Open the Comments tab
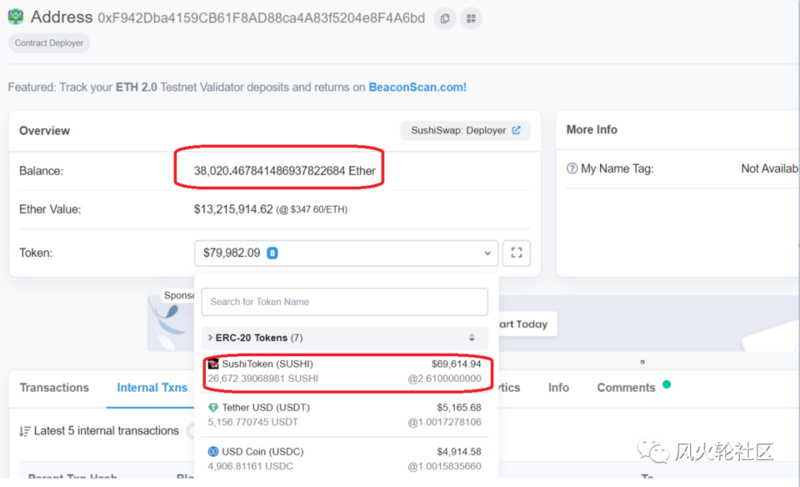800x487 pixels. [626, 388]
